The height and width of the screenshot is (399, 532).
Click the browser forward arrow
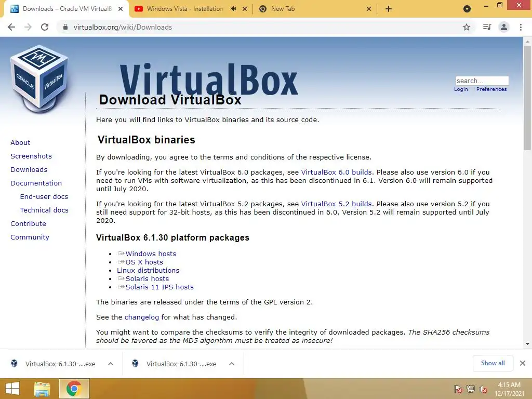coord(28,27)
